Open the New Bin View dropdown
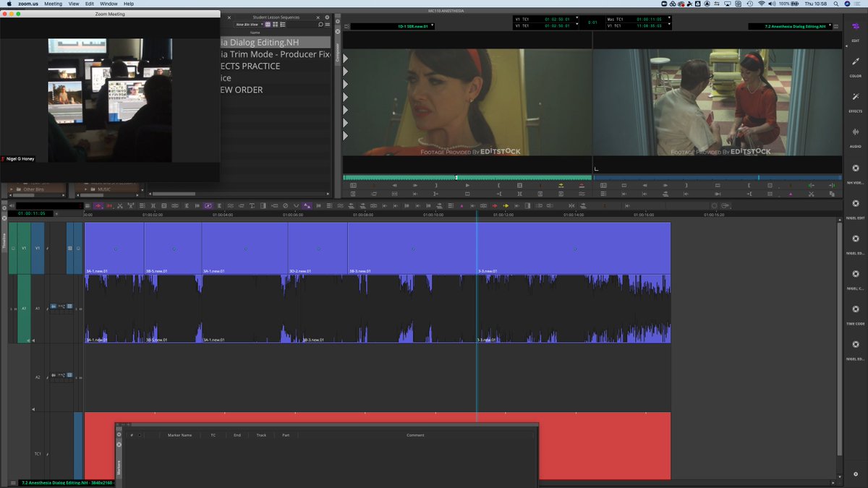Screen dimensions: 868x488 pos(249,25)
